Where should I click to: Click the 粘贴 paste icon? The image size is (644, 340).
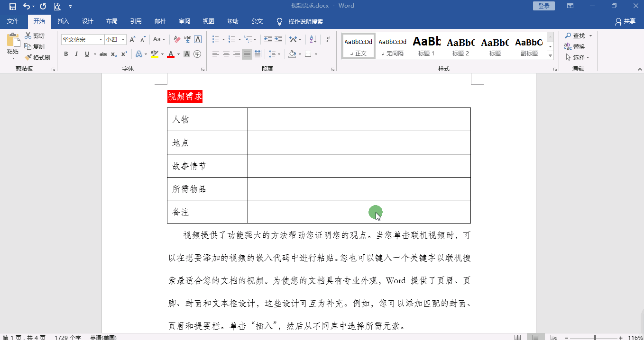tap(13, 40)
